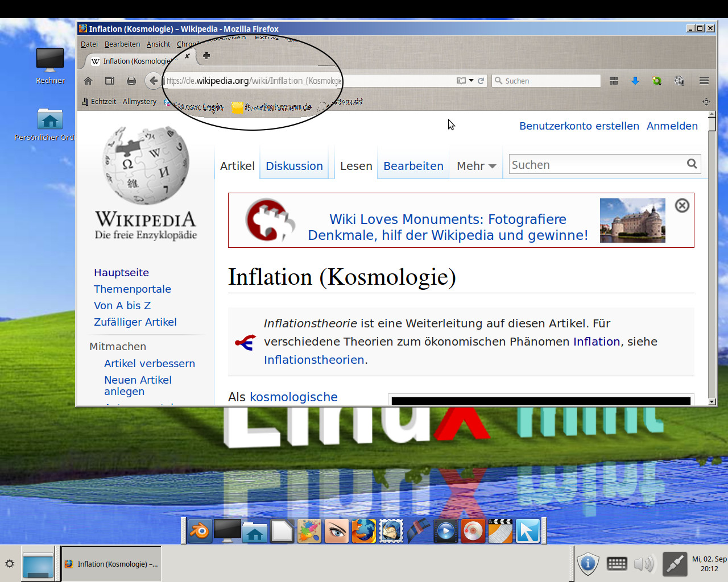Dismiss the Wiki Loves Monuments banner
Image resolution: width=728 pixels, height=582 pixels.
(682, 206)
